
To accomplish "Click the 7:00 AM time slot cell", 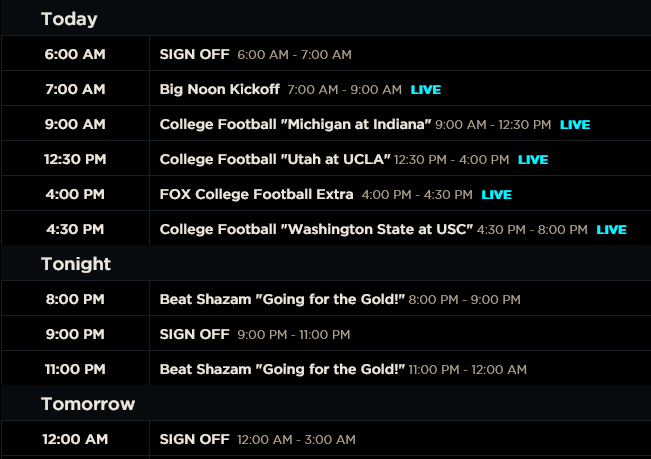I will pyautogui.click(x=75, y=89).
